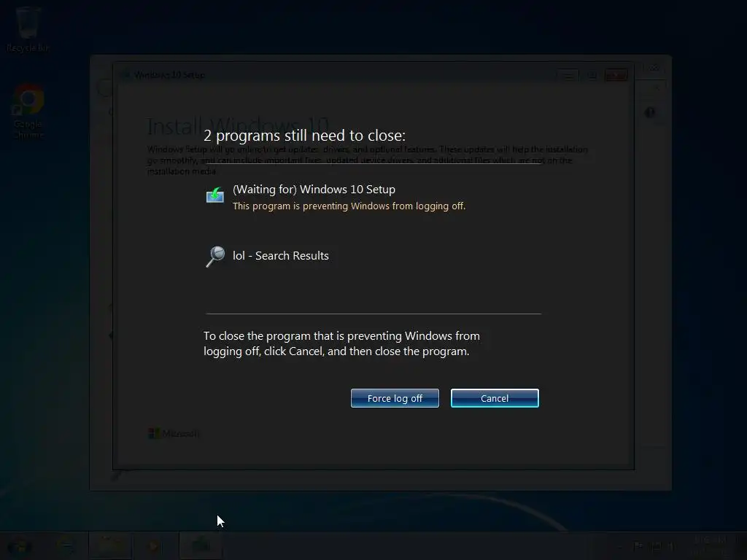Select the Windows 10 Setup program icon

pos(215,195)
